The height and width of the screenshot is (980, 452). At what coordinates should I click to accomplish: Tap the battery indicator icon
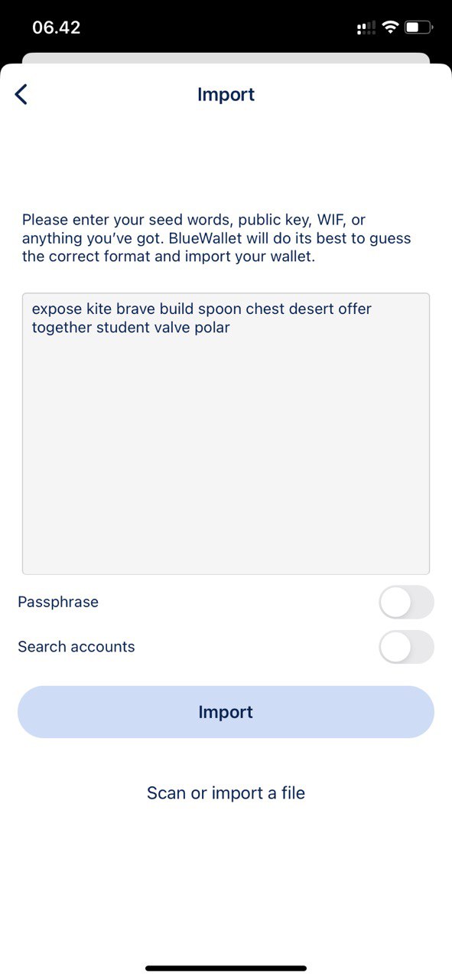tap(419, 28)
